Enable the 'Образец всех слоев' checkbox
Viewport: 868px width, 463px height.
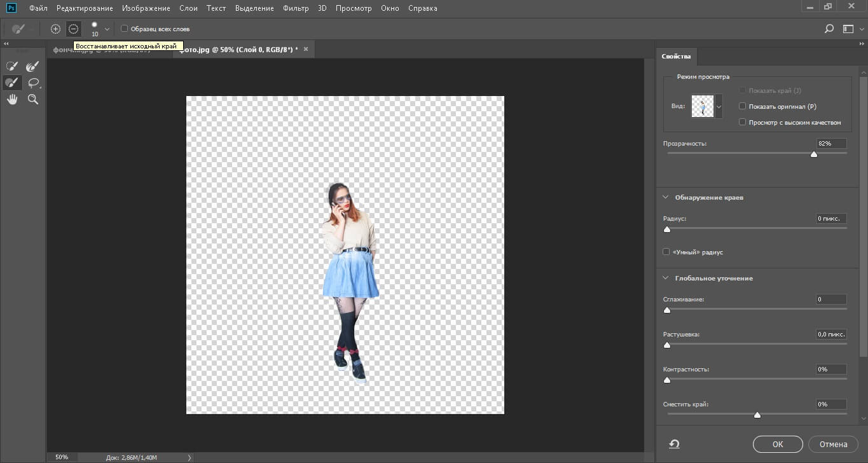click(125, 29)
